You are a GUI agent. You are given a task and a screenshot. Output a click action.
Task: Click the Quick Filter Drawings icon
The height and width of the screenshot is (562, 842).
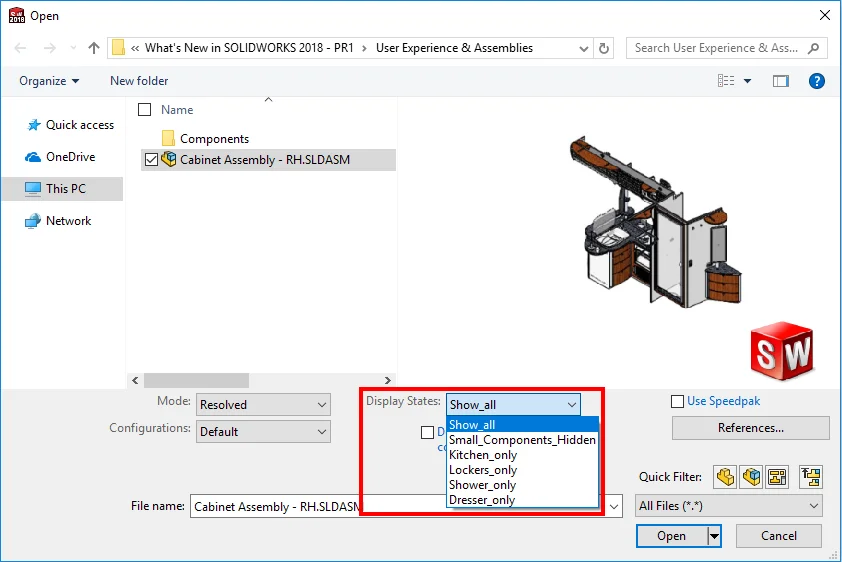(x=776, y=477)
